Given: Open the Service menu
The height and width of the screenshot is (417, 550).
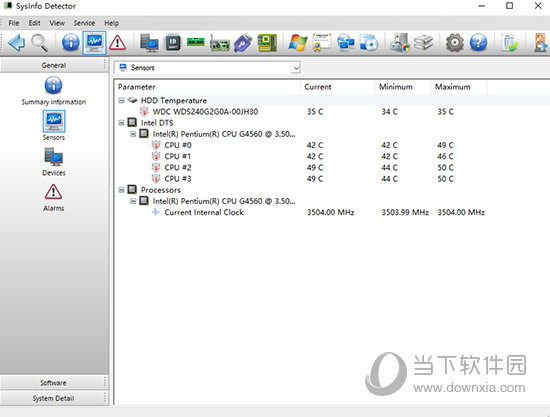Looking at the screenshot, I should click(x=84, y=23).
